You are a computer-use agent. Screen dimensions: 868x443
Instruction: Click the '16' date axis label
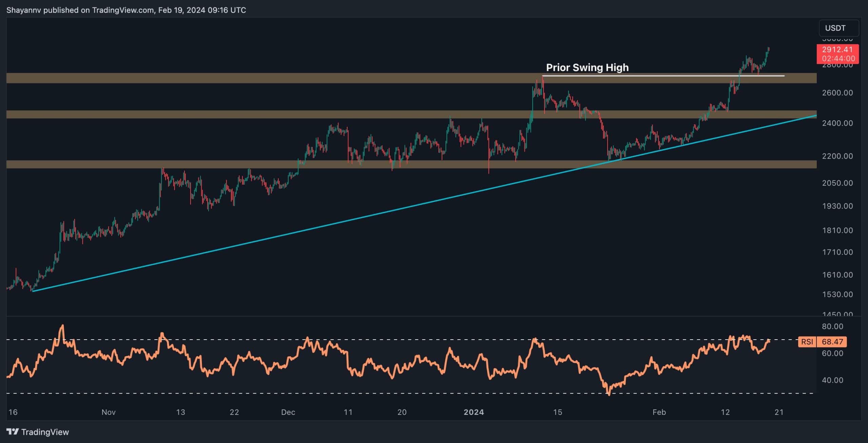[13, 412]
